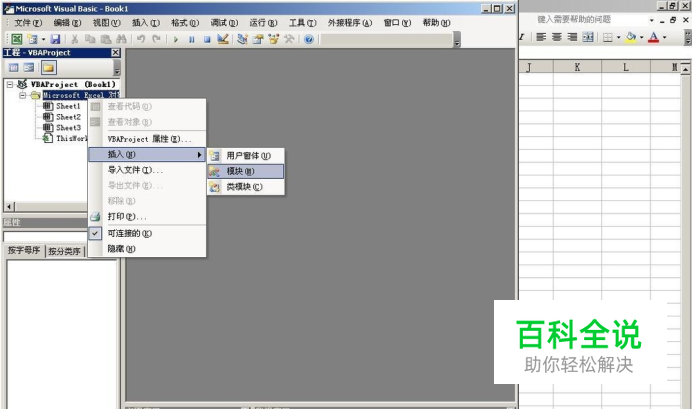This screenshot has height=409, width=692.
Task: Switch to 按字母序 properties tab
Action: 24,251
